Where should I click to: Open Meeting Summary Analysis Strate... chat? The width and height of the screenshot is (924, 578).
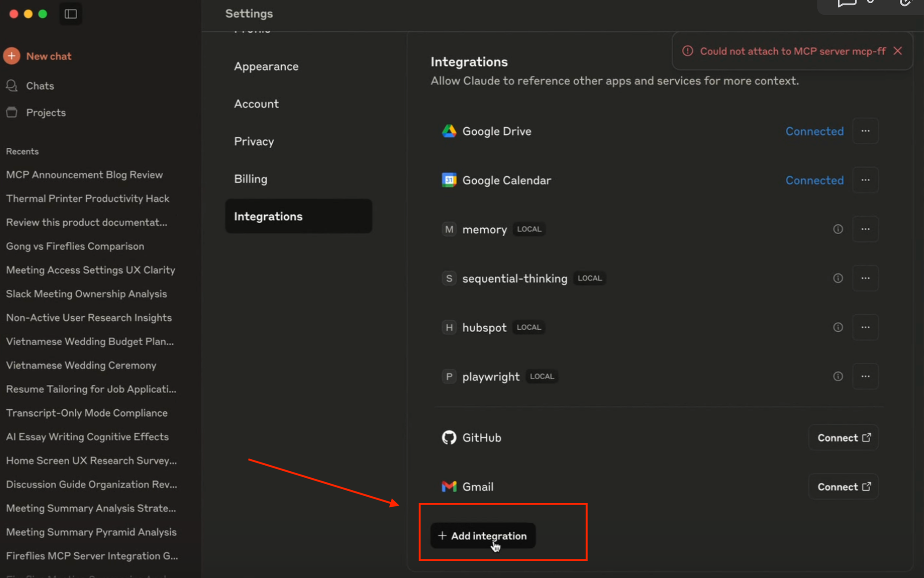[x=91, y=508]
